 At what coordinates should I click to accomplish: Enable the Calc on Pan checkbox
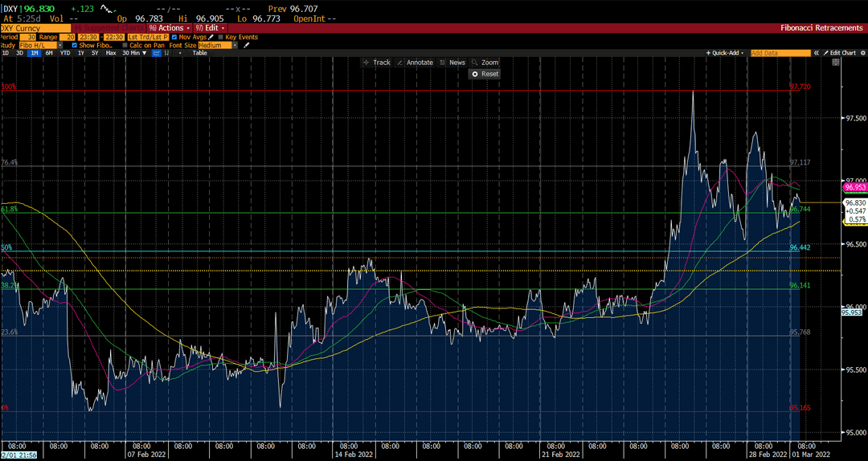(125, 45)
